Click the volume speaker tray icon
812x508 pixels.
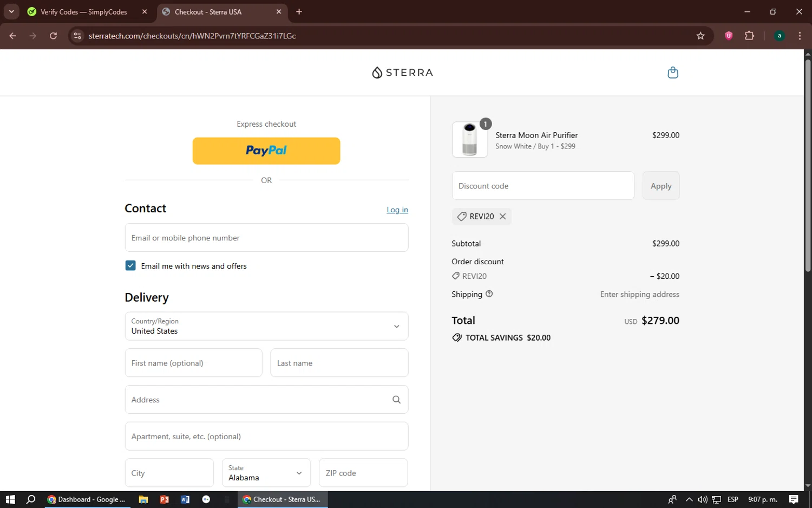coord(703,499)
